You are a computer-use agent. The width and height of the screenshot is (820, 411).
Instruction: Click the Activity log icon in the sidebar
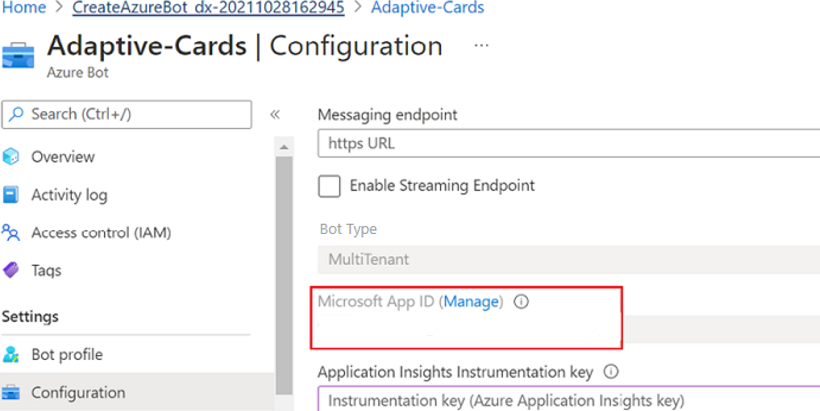pos(10,195)
